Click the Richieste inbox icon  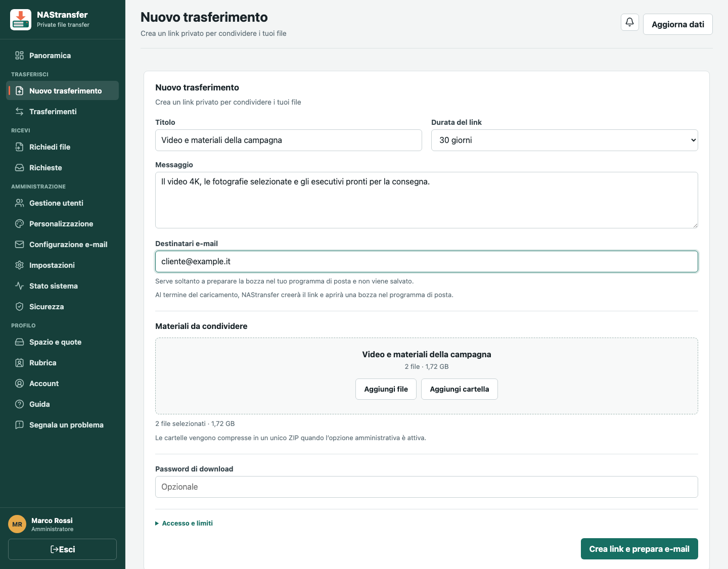pyautogui.click(x=19, y=168)
